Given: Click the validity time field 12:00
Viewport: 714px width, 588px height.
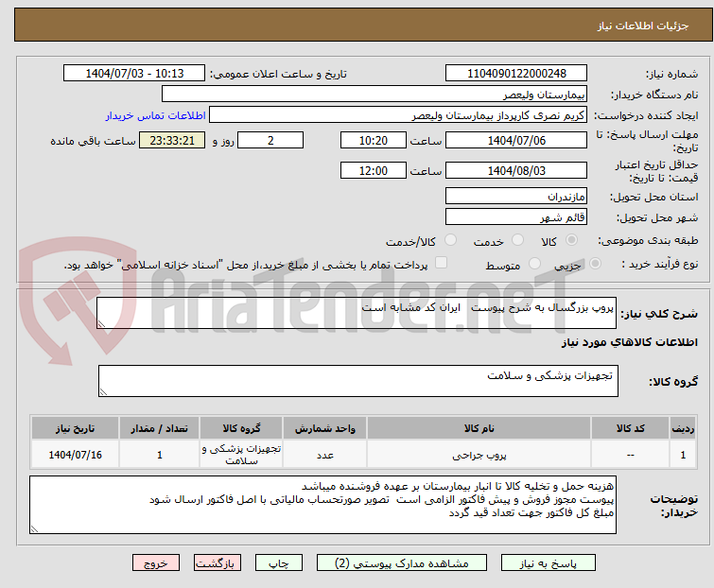Looking at the screenshot, I should [x=374, y=171].
